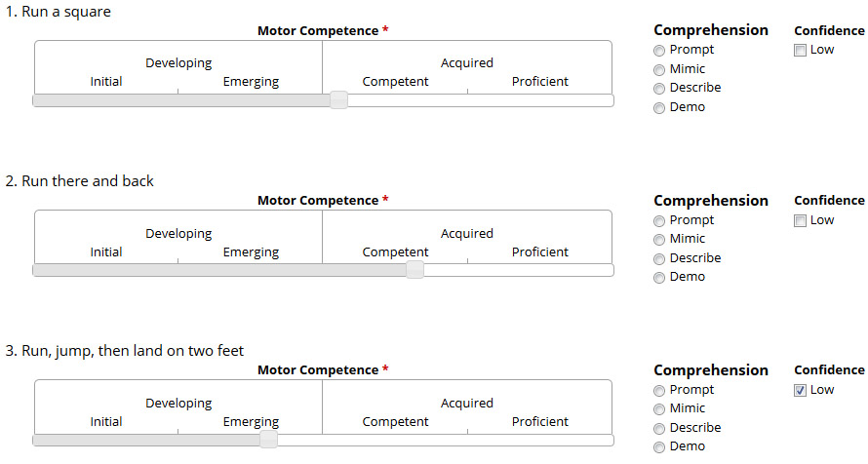
Task: Select Prompt for Run, jump, then land
Action: point(658,391)
